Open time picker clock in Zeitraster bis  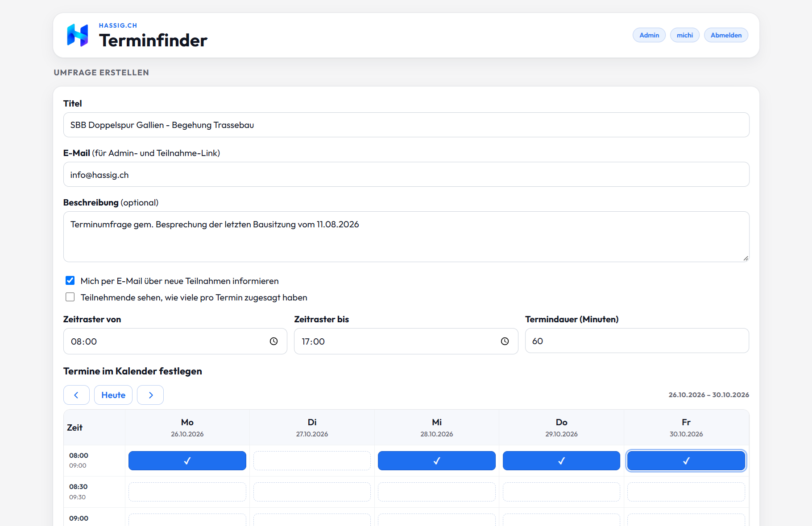pyautogui.click(x=505, y=341)
